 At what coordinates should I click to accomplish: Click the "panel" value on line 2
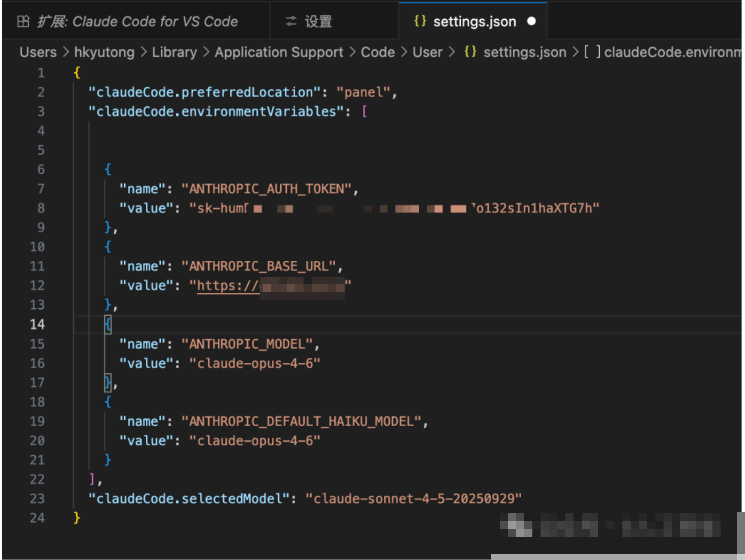pyautogui.click(x=363, y=92)
